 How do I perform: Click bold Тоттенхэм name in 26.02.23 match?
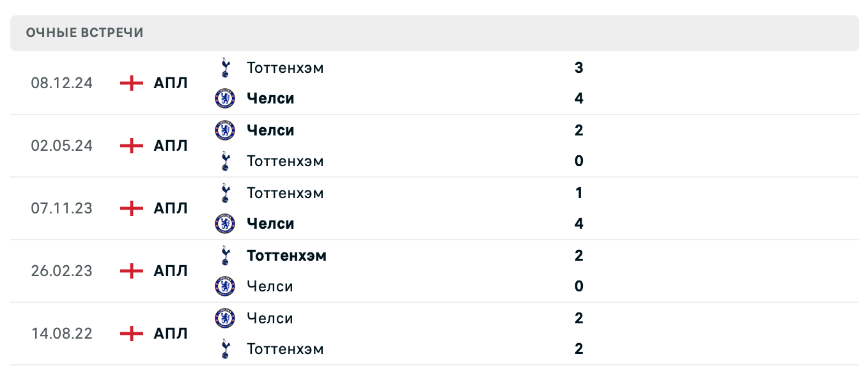(286, 256)
